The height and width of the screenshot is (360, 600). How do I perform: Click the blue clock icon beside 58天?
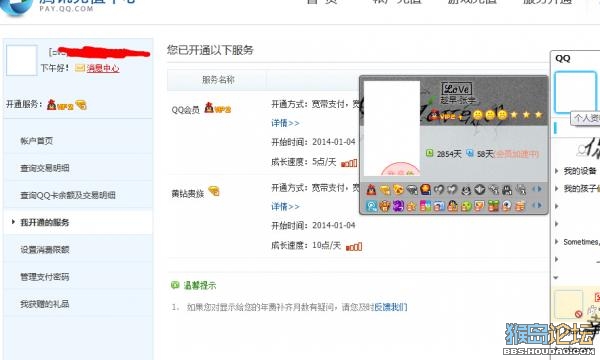(x=470, y=153)
